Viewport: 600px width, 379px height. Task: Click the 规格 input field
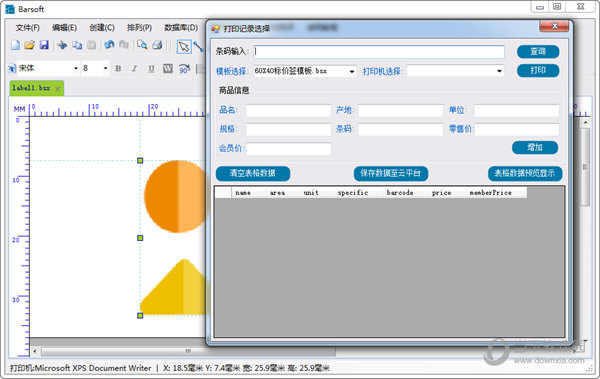(288, 129)
